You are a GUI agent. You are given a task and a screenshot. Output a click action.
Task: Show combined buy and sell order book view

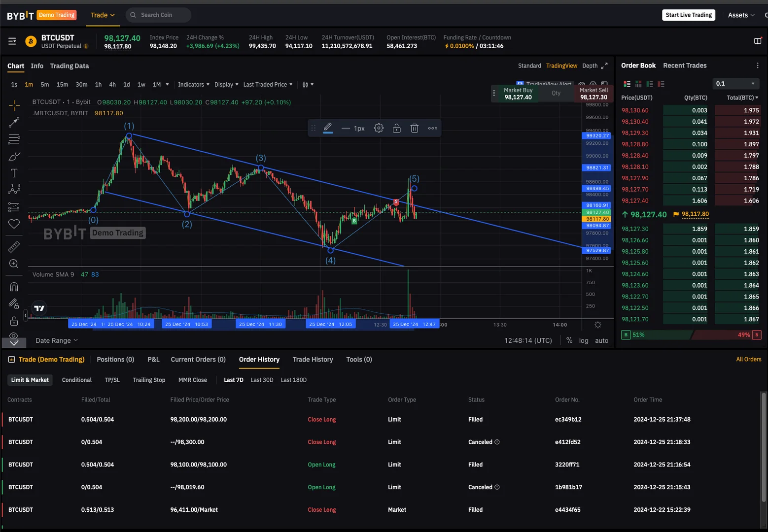(627, 84)
